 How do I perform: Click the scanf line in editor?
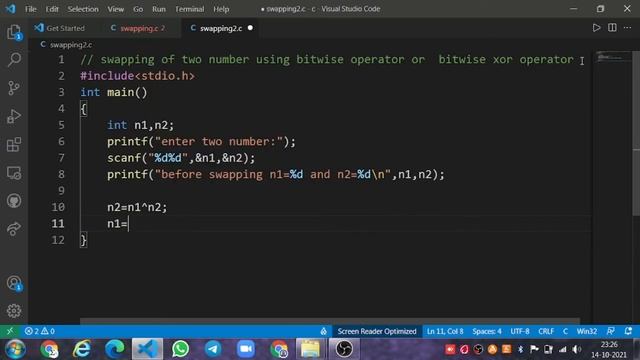pos(181,158)
